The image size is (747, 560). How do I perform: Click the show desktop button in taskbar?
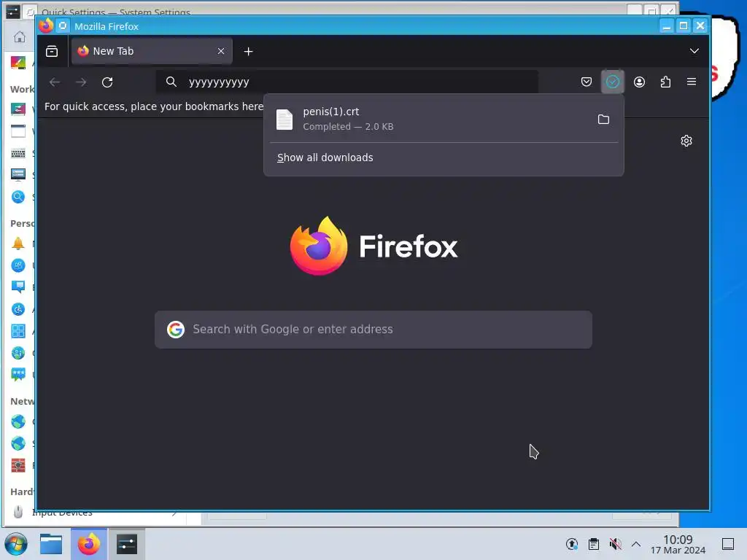click(728, 544)
